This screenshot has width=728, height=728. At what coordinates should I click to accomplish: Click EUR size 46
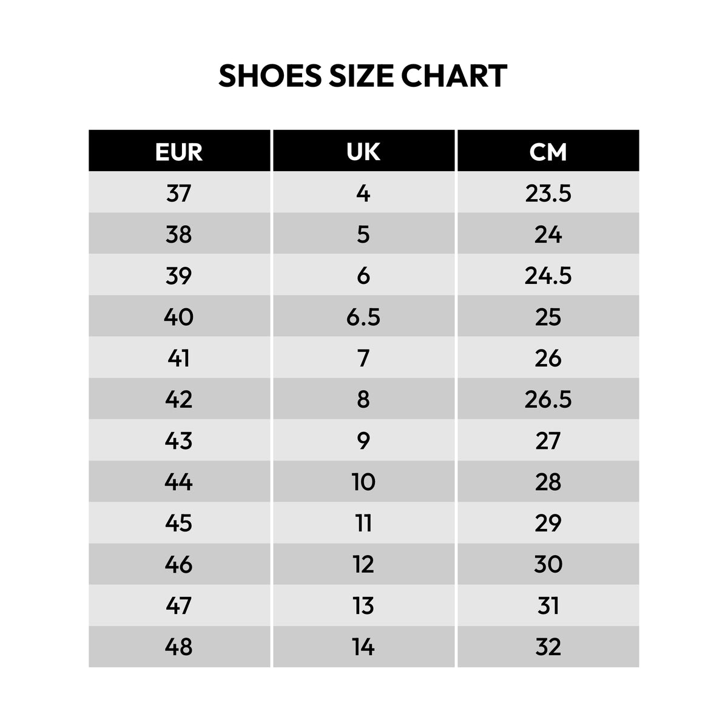click(x=179, y=564)
